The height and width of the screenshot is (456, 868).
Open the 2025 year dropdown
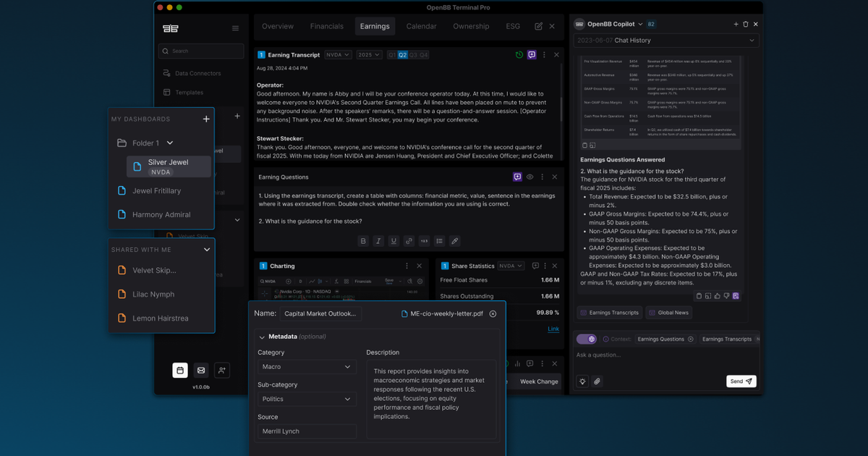pos(369,55)
